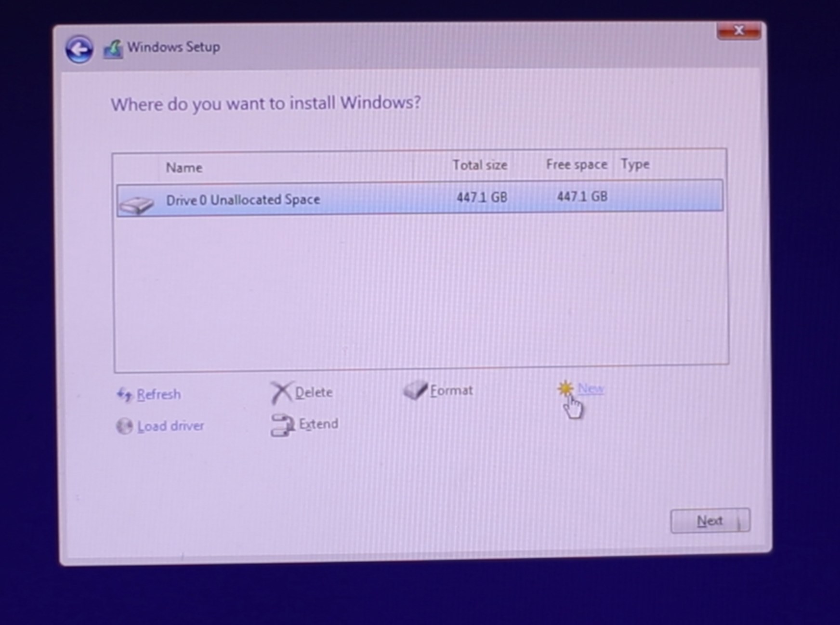Choose Delete for the selected partition
This screenshot has height=625, width=840.
tap(314, 392)
